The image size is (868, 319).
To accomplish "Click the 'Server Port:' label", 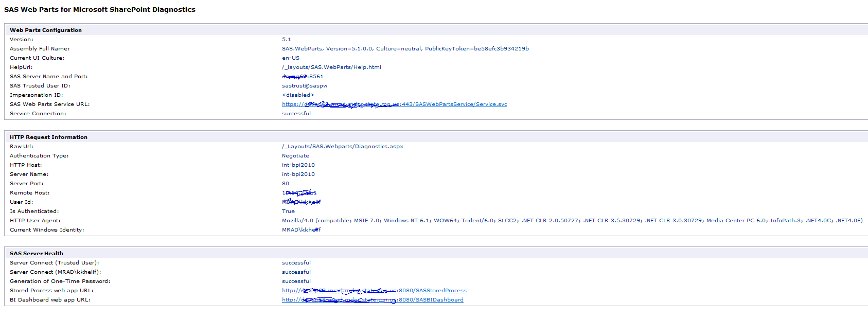I will (26, 184).
